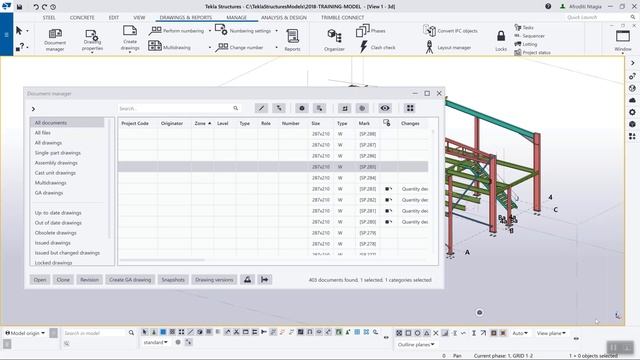The image size is (640, 360).
Task: Open Document manager from the ribbon
Action: coord(55,39)
